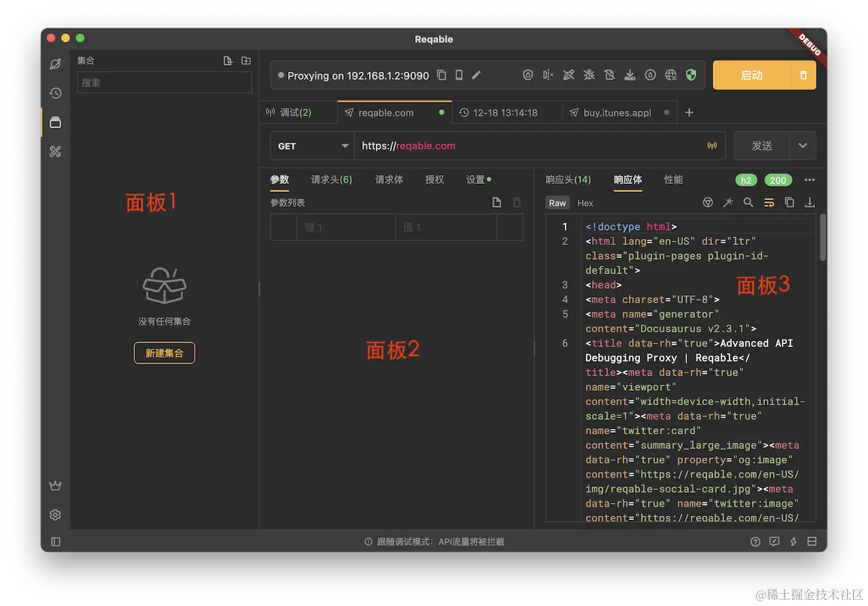
Task: Switch to 请求体 tab
Action: pos(389,180)
